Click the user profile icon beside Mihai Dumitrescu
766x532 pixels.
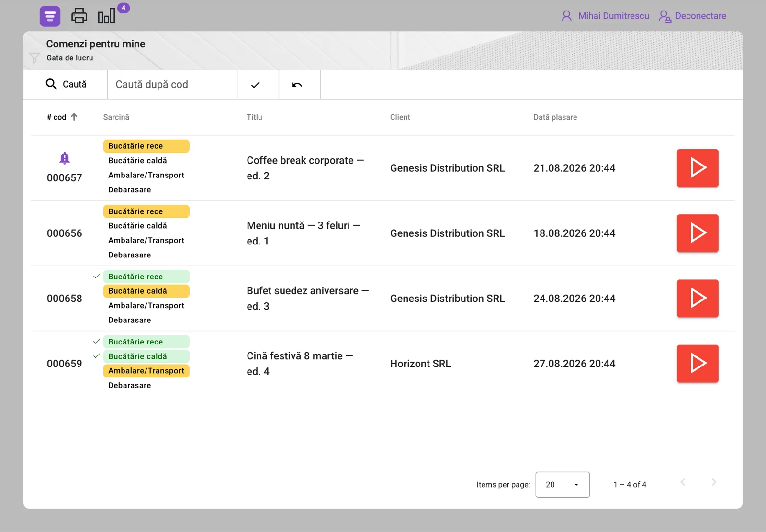(x=566, y=16)
